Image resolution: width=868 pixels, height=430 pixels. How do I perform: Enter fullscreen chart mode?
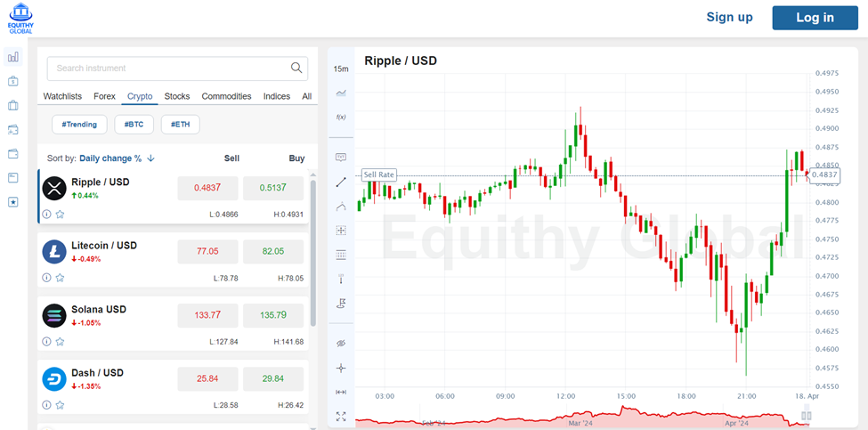pos(341,416)
